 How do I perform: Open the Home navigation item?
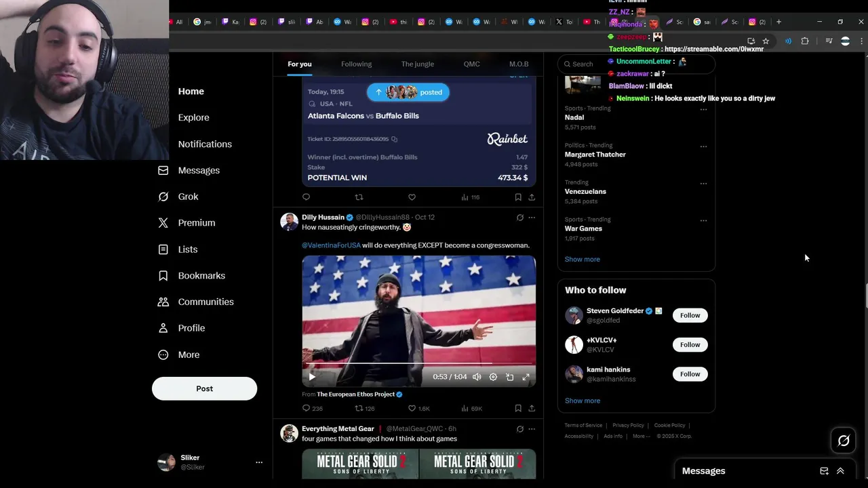[x=191, y=91]
